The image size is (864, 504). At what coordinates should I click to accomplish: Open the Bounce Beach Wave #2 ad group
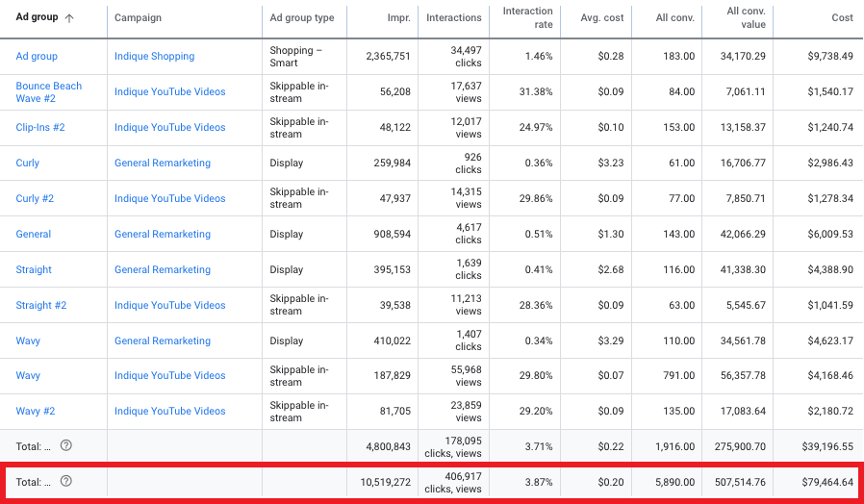pyautogui.click(x=49, y=91)
